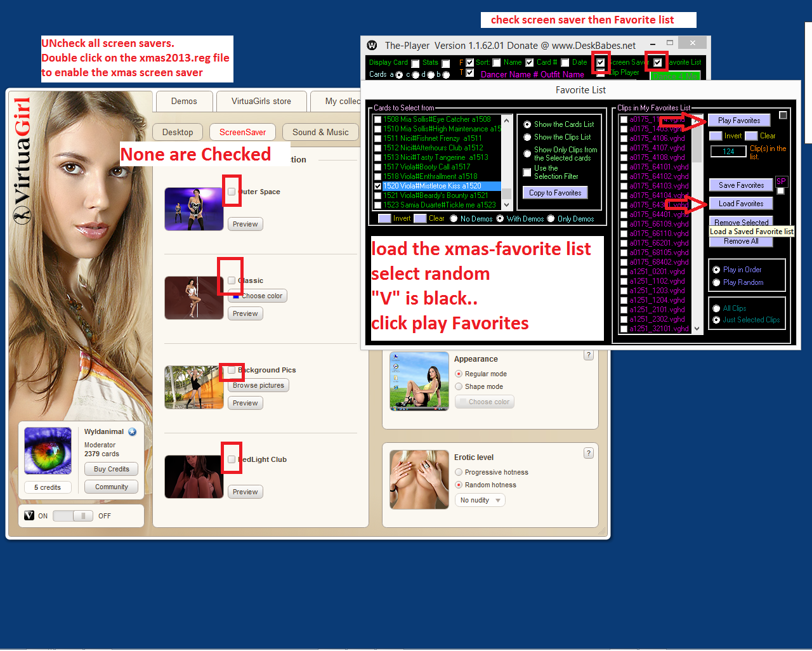Open the Erotic level help icon
The image size is (812, 651).
click(589, 453)
